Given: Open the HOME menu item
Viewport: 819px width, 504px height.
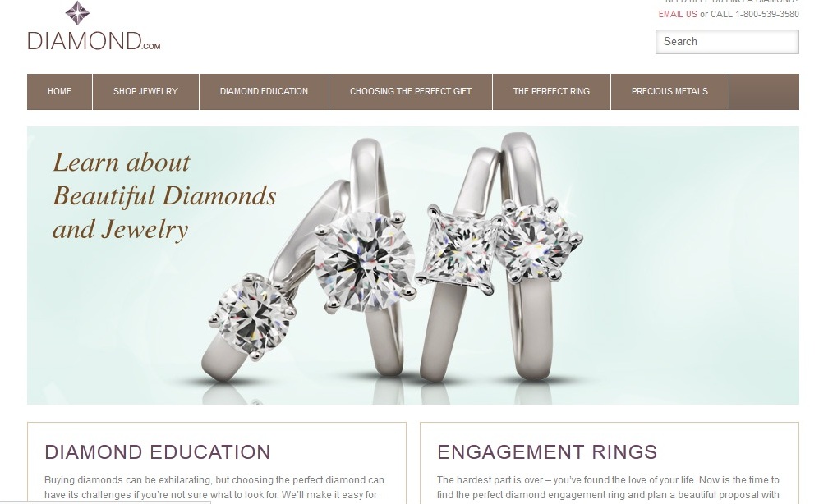Looking at the screenshot, I should (59, 91).
